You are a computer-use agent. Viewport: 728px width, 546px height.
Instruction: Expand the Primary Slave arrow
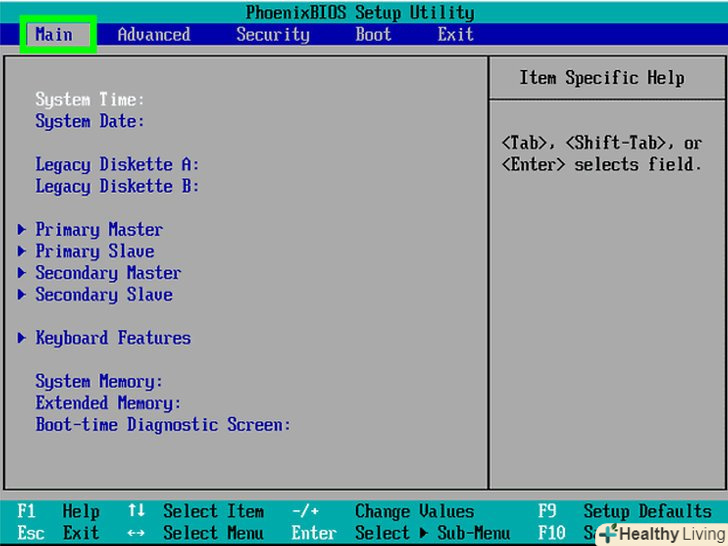pos(21,251)
